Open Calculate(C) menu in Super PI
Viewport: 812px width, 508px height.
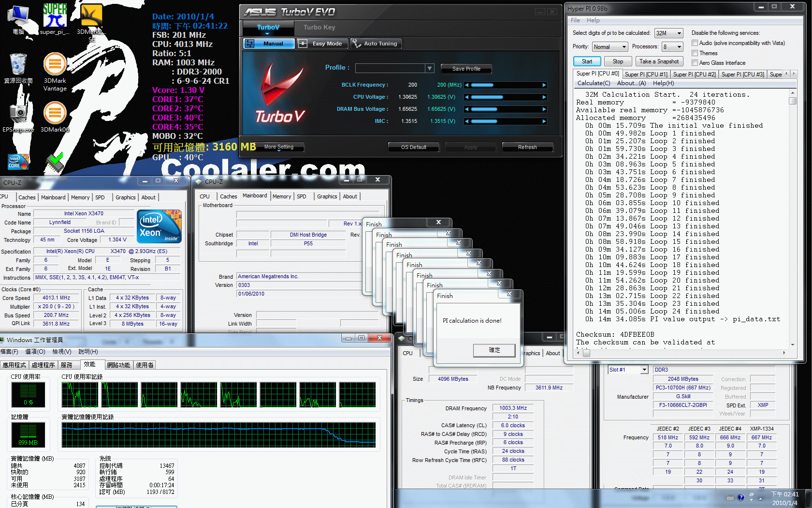coord(594,83)
